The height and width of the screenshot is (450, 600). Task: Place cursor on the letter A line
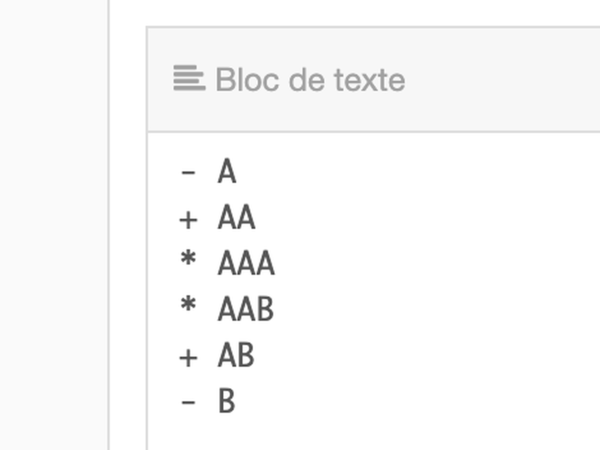pyautogui.click(x=227, y=172)
